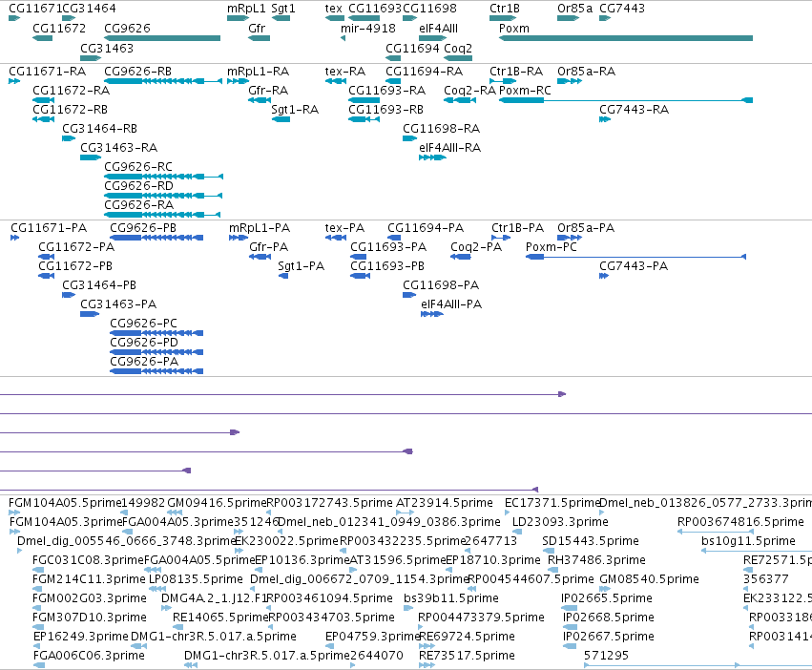Screen dimensions: 812x670
Task: Select the CG9626-PD protein glyph
Action: (x=156, y=352)
